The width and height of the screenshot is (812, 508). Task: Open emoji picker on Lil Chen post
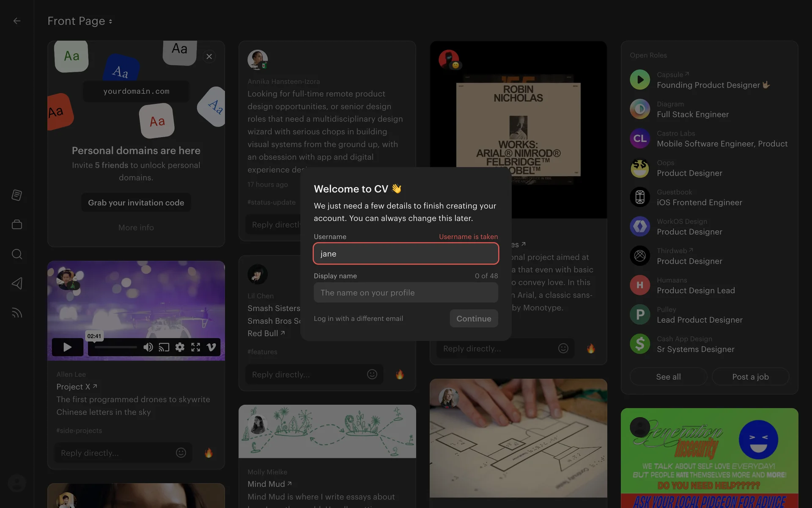(x=372, y=374)
